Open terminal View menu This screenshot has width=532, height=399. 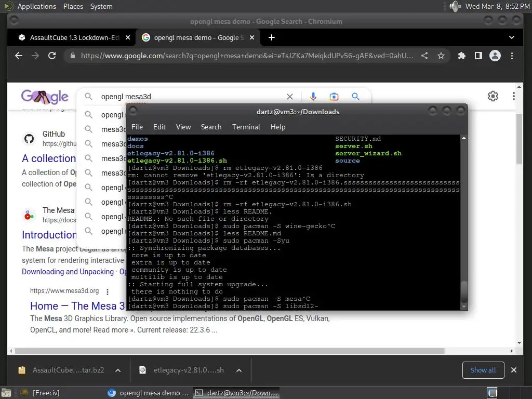[183, 127]
